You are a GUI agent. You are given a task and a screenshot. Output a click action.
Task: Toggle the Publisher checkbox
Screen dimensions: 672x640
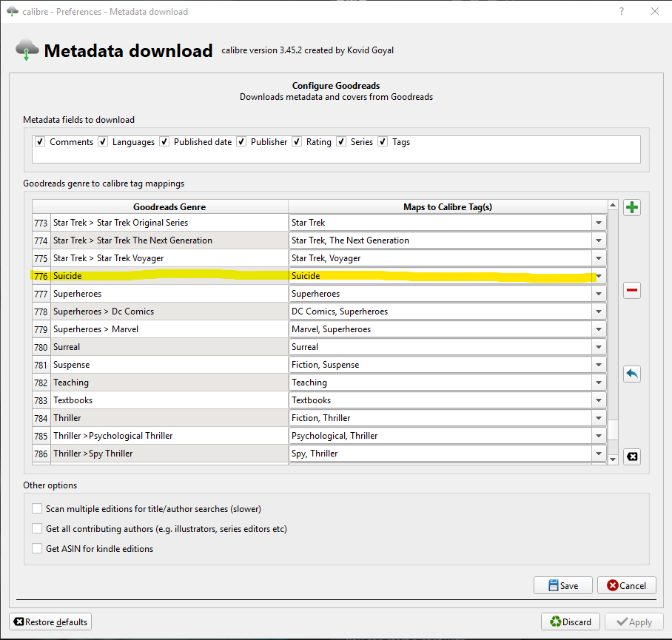[x=241, y=142]
